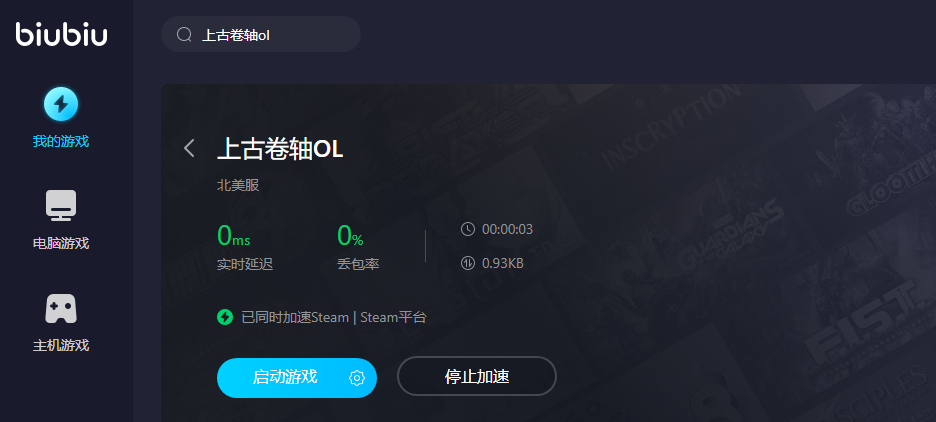Image resolution: width=936 pixels, height=422 pixels.
Task: Click the clock icon beside acceleration timer
Action: [x=468, y=229]
